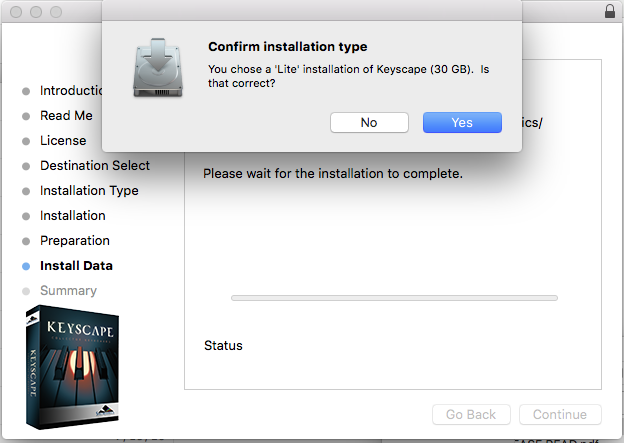Click 'Please wait for the installation' message

333,174
